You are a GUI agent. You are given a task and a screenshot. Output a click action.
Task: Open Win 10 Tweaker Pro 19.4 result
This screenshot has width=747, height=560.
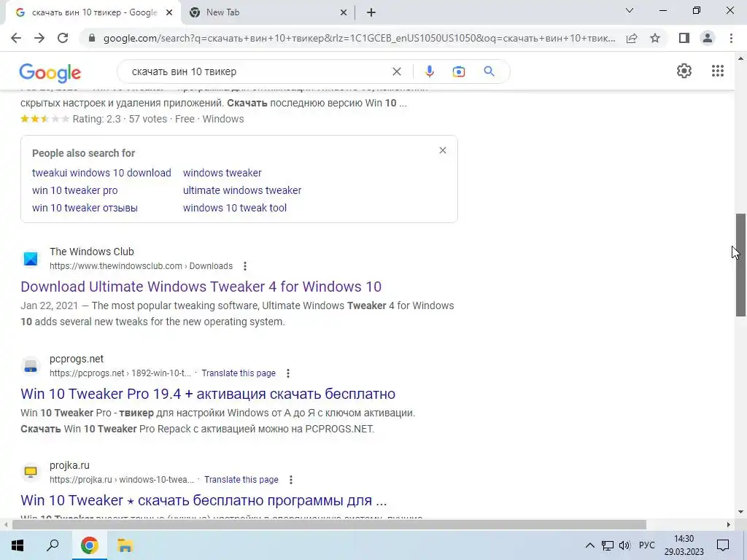point(208,394)
